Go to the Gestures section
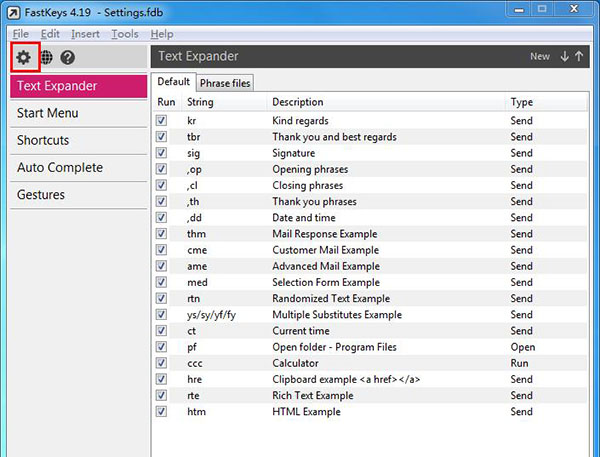 click(41, 195)
